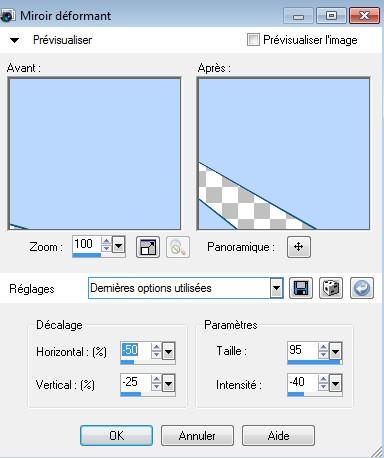Click the fit-to-window zoom icon
This screenshot has height=458, width=384.
pyautogui.click(x=148, y=247)
